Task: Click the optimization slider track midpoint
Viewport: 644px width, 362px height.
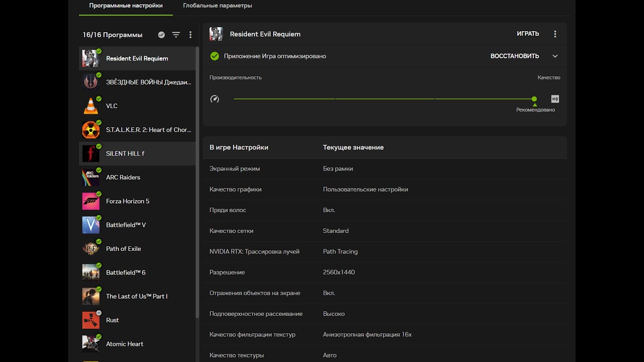Action: coord(384,99)
